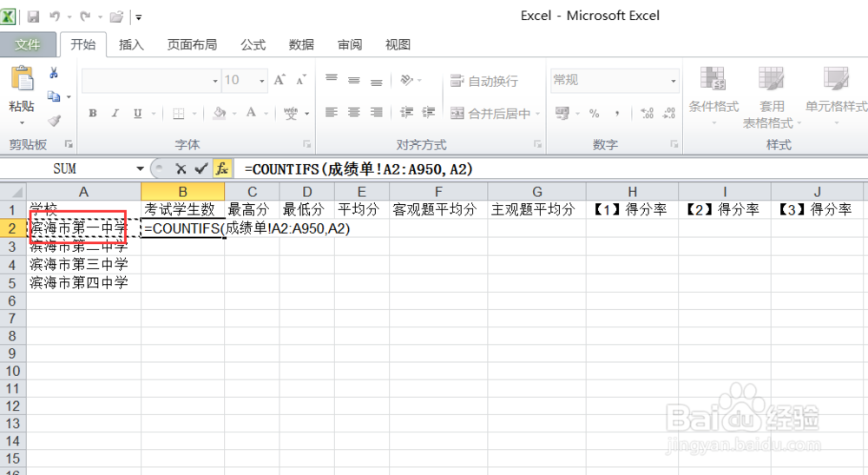Click the Top Align icon
The image size is (868, 475).
[332, 80]
